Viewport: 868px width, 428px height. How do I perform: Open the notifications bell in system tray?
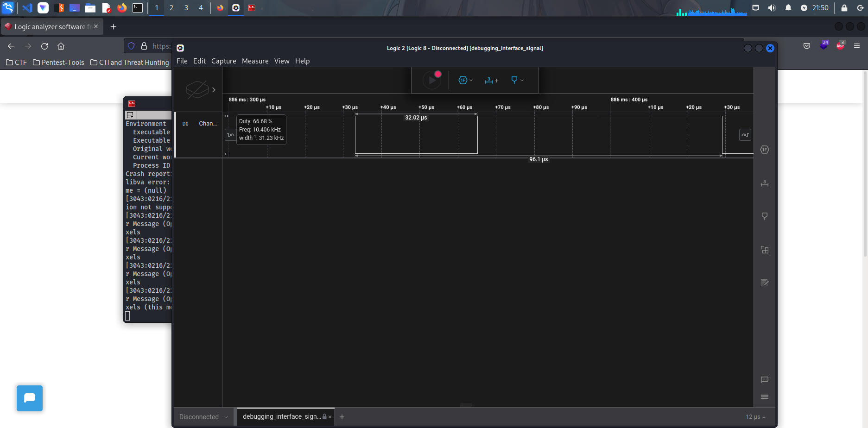(x=788, y=8)
